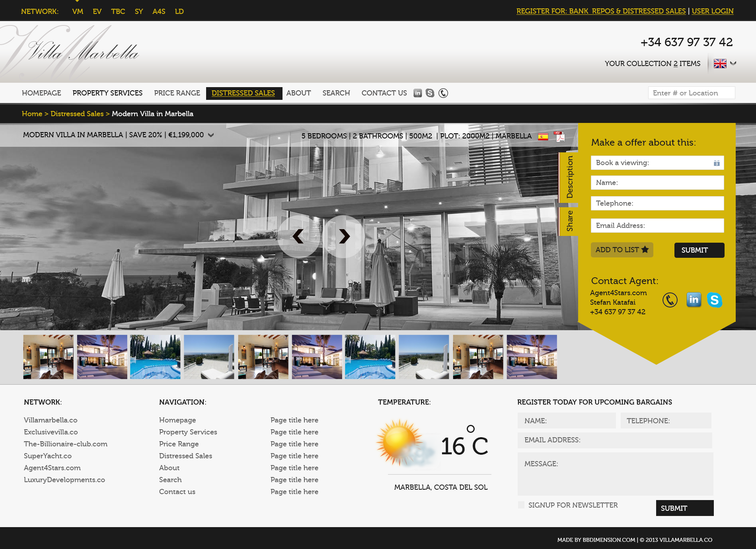Open the Property Services menu

point(107,93)
